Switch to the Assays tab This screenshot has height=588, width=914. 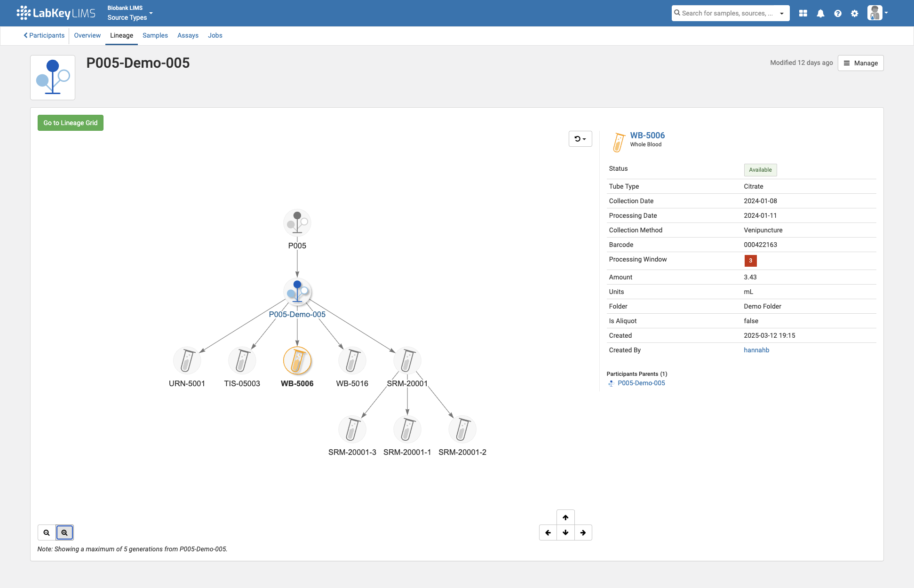188,35
